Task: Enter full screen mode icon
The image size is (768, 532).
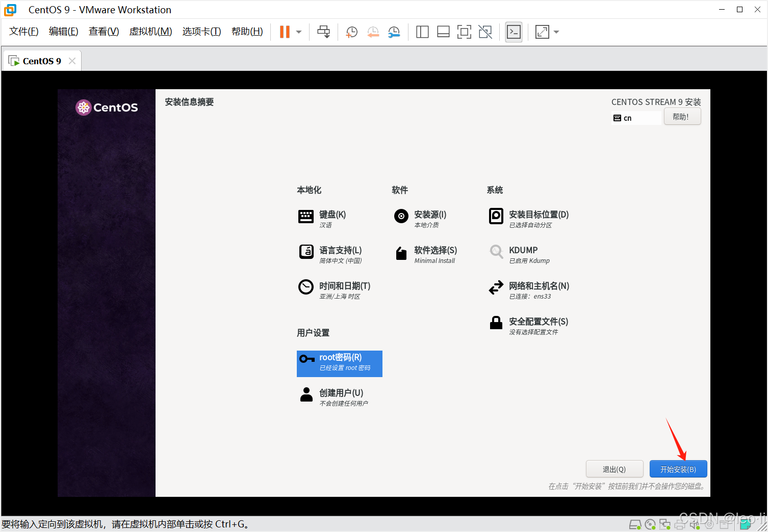Action: (x=464, y=32)
